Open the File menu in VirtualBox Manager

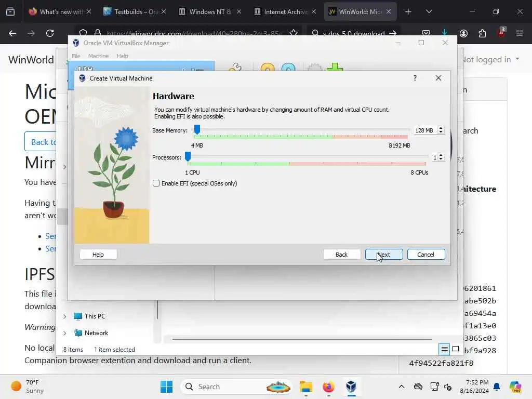pyautogui.click(x=76, y=56)
